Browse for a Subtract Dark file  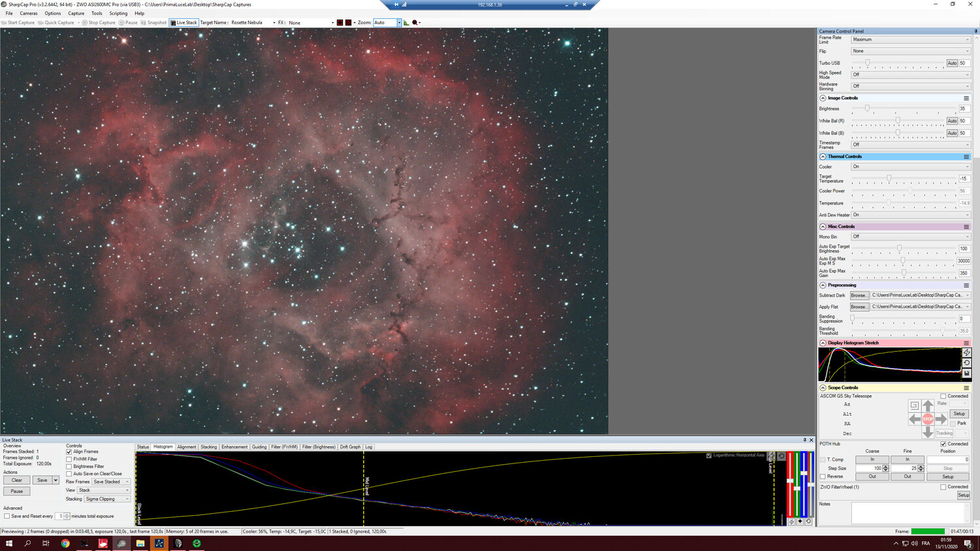click(859, 295)
